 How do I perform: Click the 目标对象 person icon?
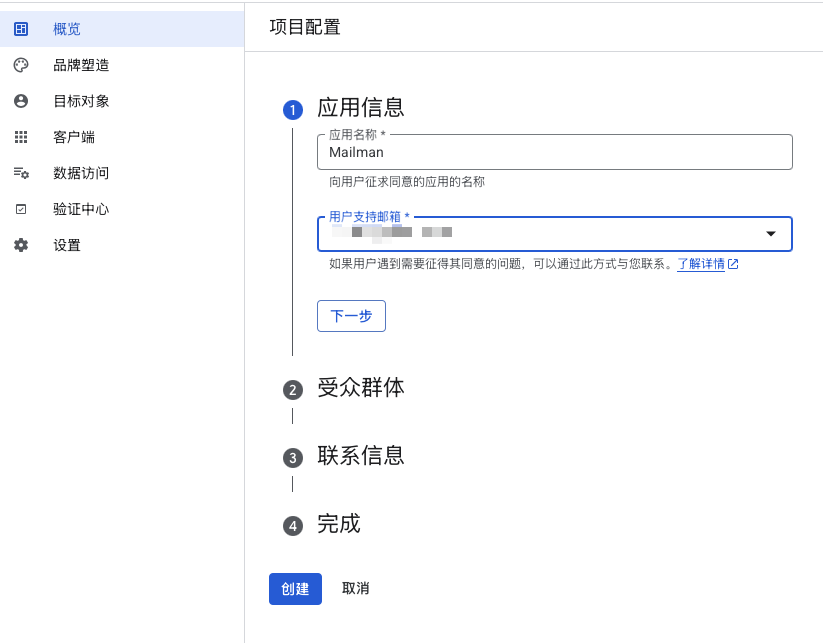pyautogui.click(x=21, y=101)
